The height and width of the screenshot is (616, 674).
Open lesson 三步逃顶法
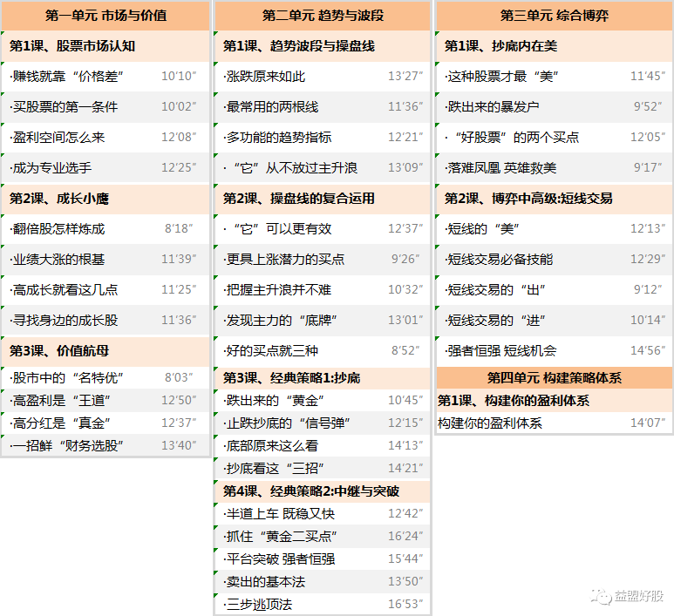(258, 605)
